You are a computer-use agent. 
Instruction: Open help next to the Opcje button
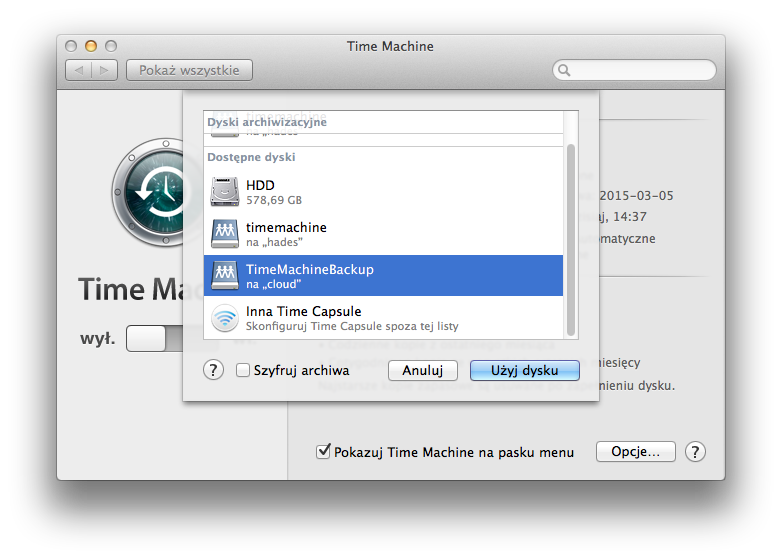coord(695,452)
